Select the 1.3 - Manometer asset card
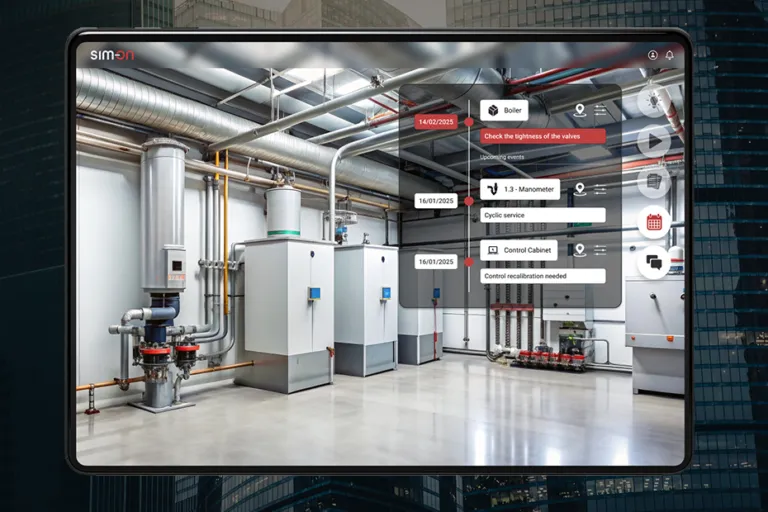This screenshot has height=512, width=768. click(x=520, y=189)
